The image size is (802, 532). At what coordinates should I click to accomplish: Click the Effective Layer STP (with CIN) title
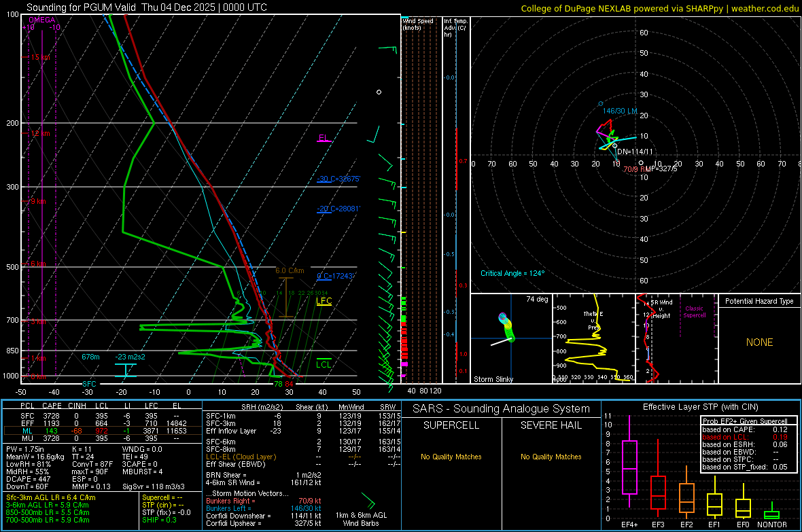coord(700,407)
